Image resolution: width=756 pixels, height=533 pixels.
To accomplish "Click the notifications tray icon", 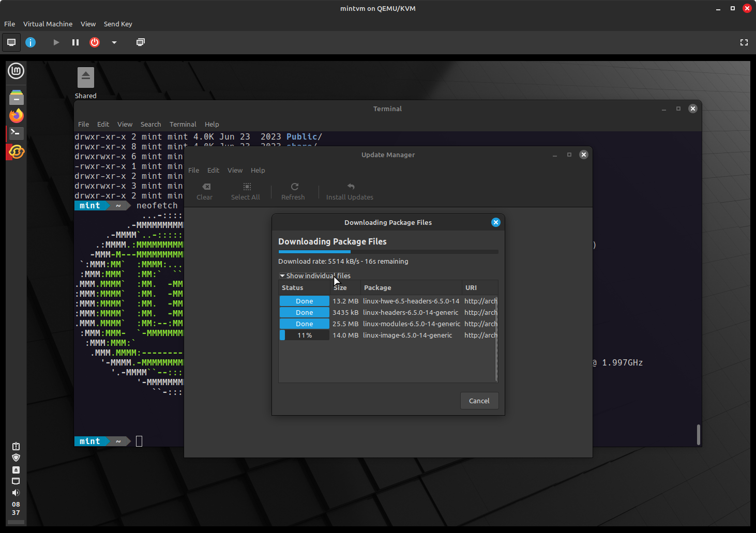I will (x=16, y=446).
